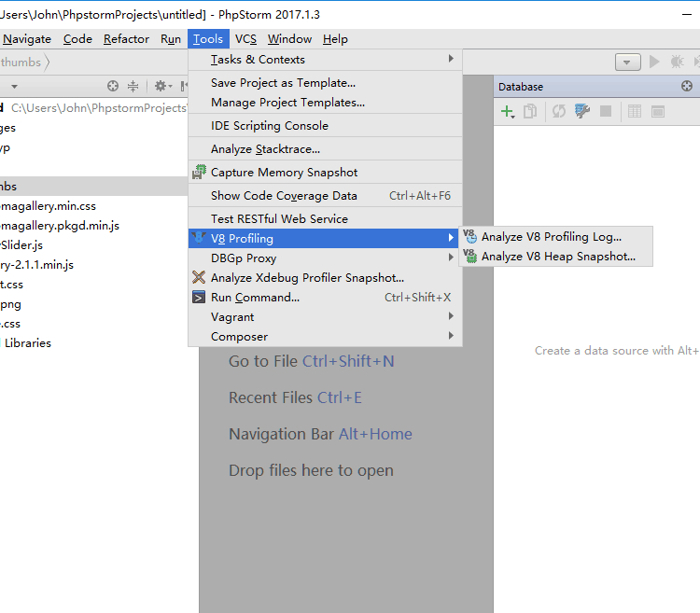Click Ctrl+Shift+X shortcut label
Viewport: 700px width, 613px height.
(x=417, y=298)
